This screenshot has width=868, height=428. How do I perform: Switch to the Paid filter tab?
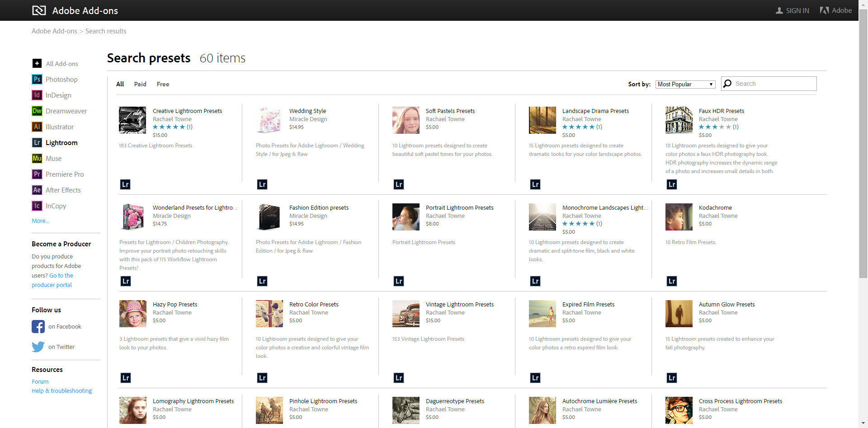(x=140, y=84)
